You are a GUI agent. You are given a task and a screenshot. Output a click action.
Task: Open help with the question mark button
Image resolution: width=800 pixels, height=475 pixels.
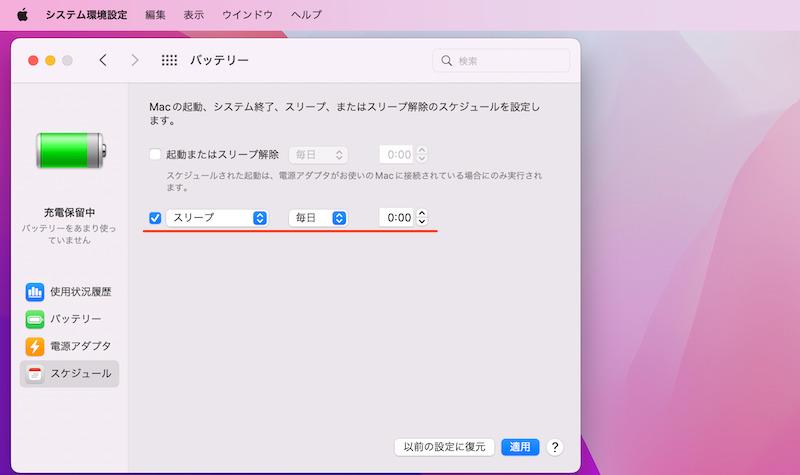[x=555, y=447]
